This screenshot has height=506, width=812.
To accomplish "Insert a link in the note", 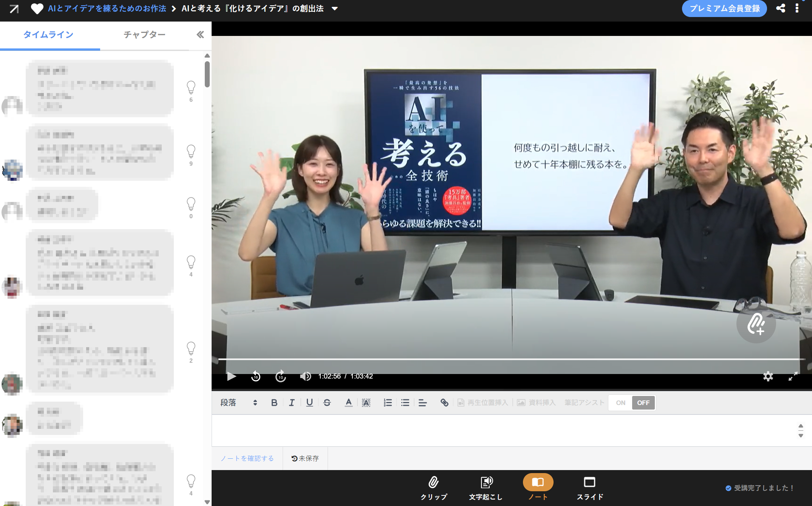I will 444,403.
